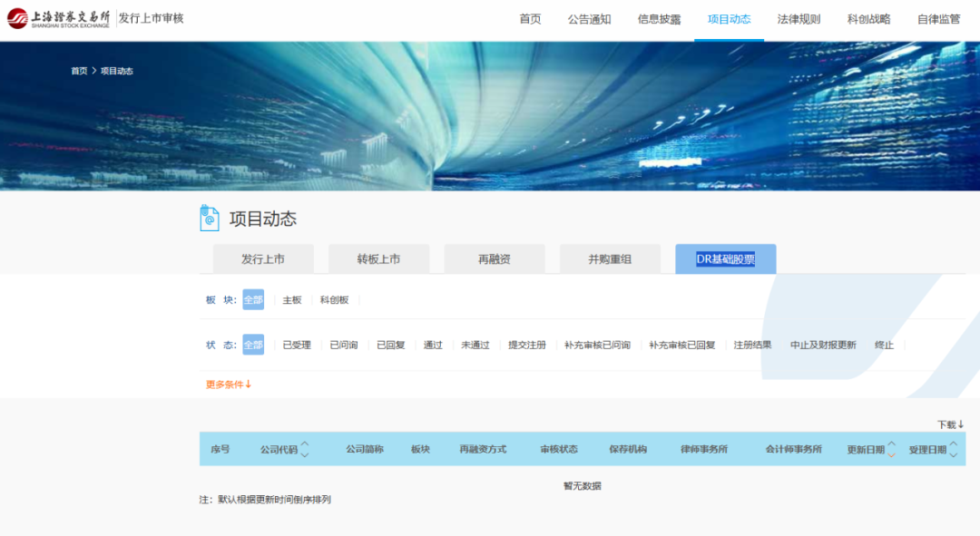Open 科创战略 navigation item

point(868,19)
